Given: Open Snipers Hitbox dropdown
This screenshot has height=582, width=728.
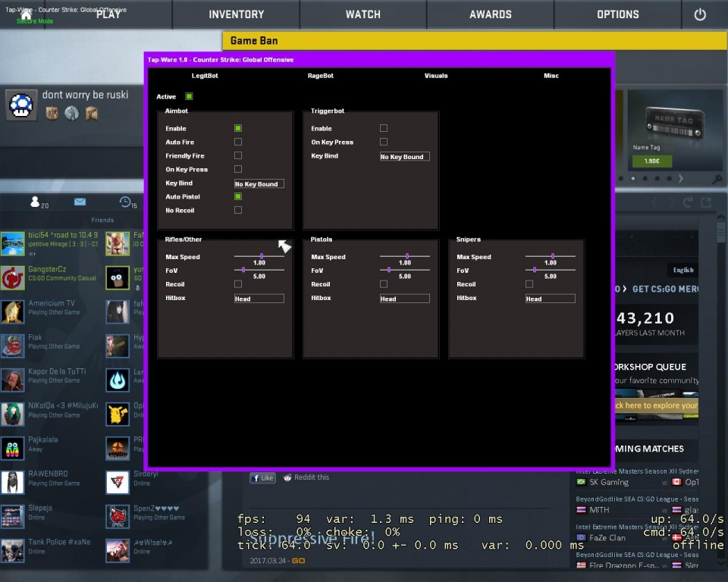Looking at the screenshot, I should point(551,299).
